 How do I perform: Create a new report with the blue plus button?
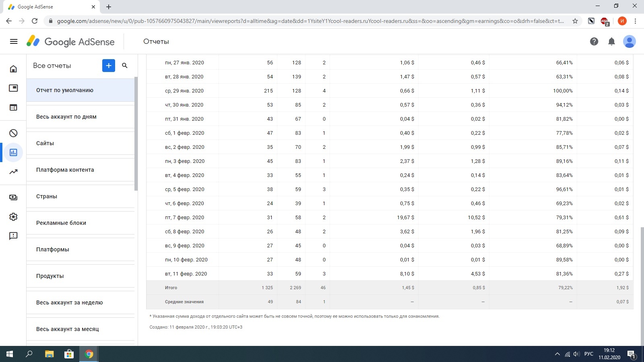point(109,66)
